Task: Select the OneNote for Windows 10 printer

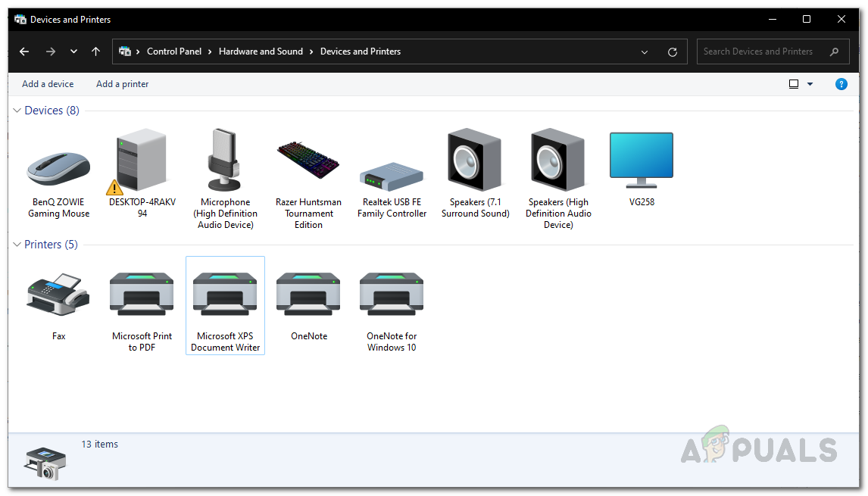Action: click(392, 295)
